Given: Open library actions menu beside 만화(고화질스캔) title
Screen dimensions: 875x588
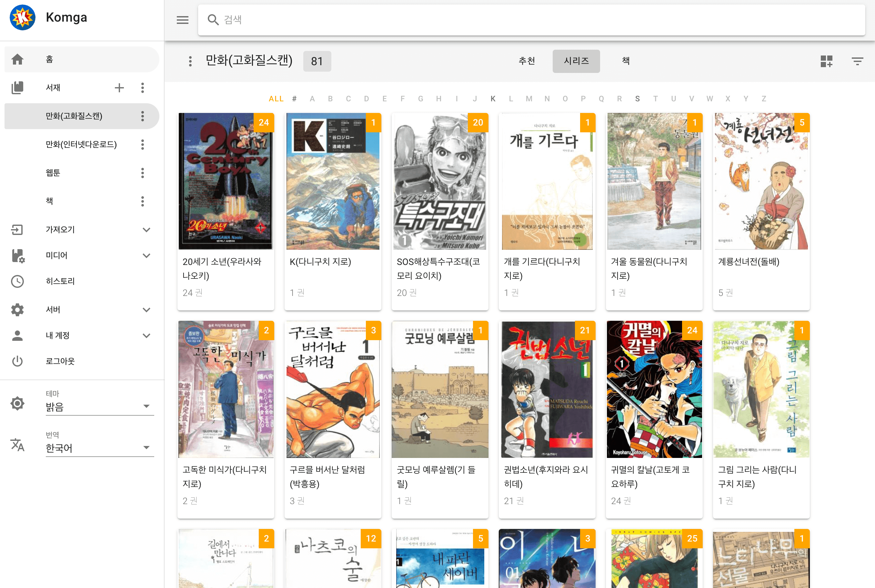Looking at the screenshot, I should (x=190, y=61).
